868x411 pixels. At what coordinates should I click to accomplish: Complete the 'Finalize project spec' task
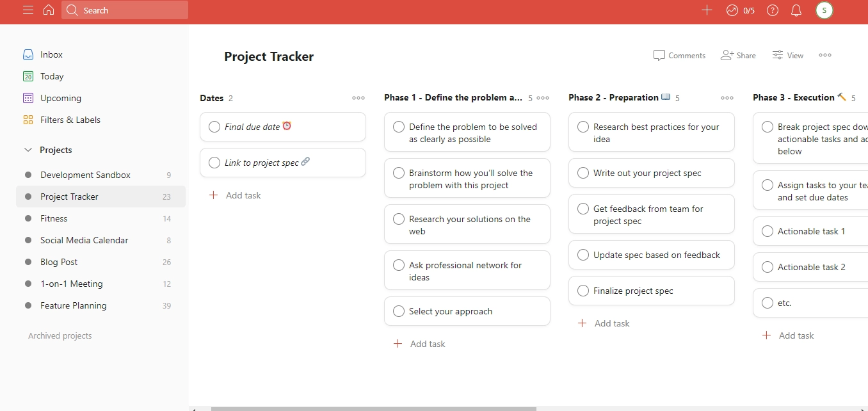pos(583,291)
